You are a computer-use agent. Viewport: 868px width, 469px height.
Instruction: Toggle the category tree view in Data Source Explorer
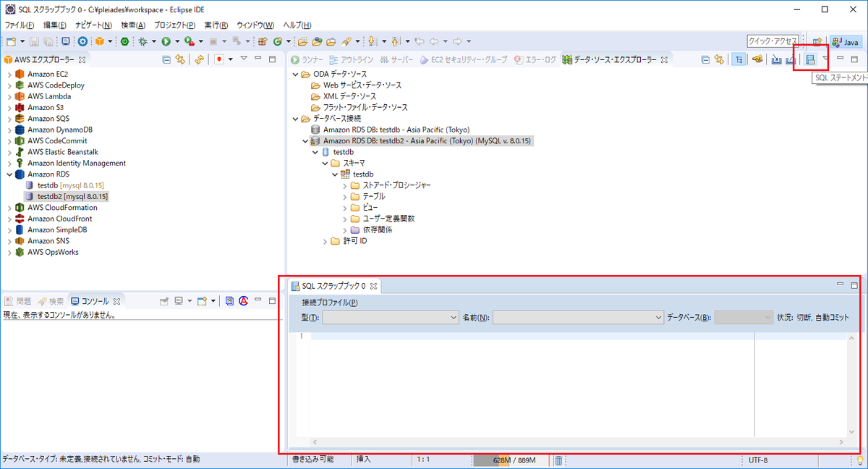coord(739,59)
